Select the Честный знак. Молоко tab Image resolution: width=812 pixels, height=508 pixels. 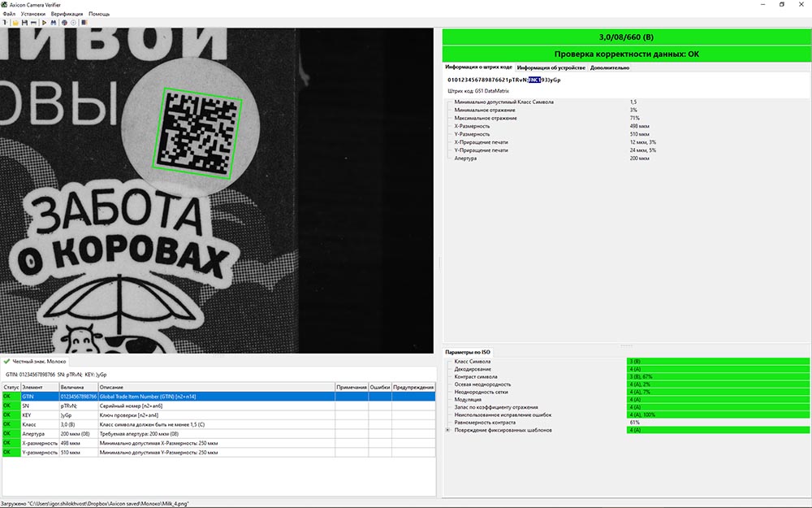(x=35, y=362)
